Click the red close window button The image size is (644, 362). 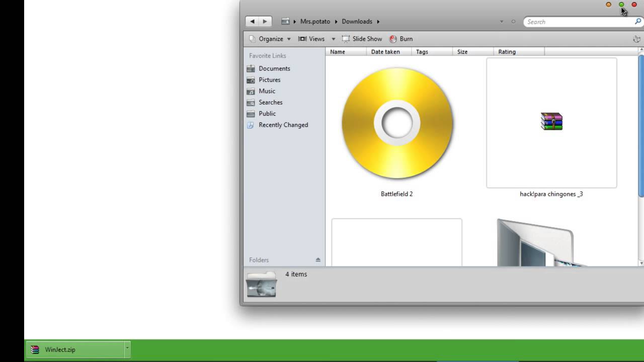(634, 5)
